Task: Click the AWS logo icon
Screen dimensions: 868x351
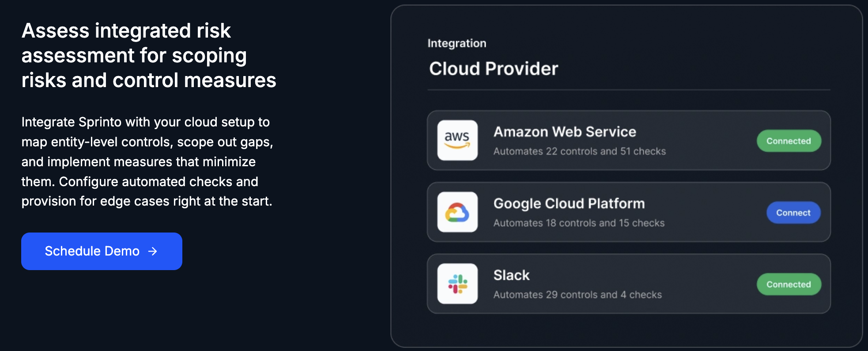Action: point(457,140)
